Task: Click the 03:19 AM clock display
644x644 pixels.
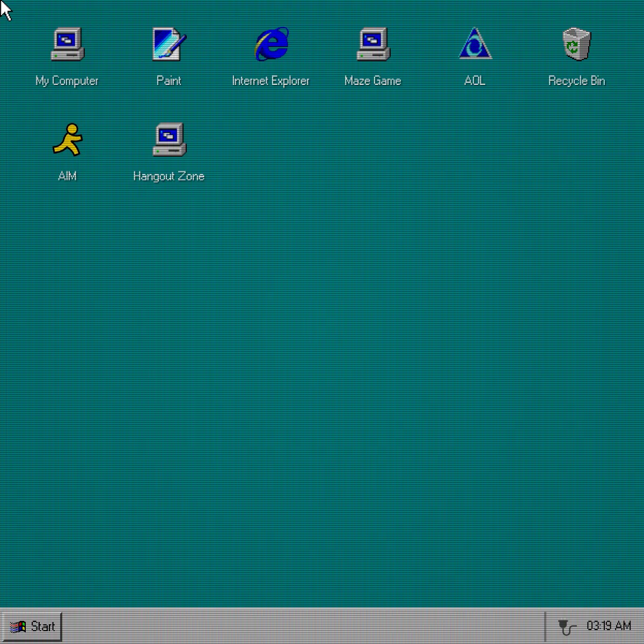Action: (608, 626)
